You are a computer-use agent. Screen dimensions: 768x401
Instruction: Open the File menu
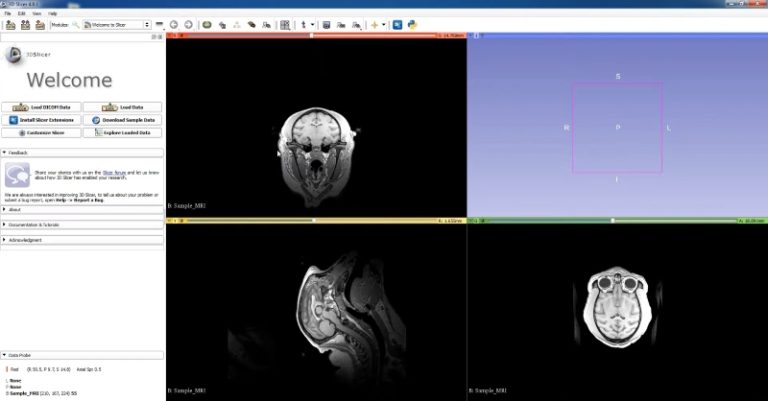point(8,13)
